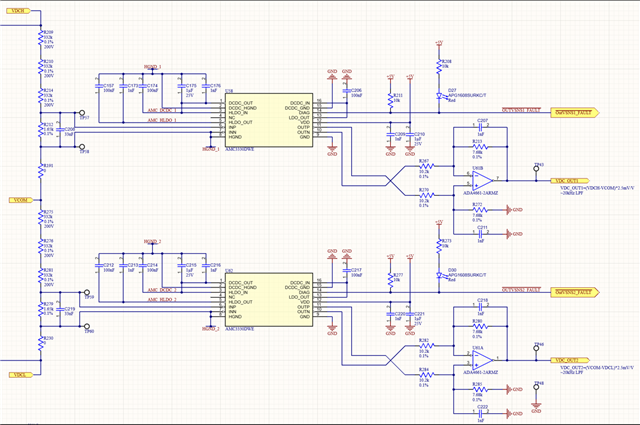Select feedback capacitor C207
The image size is (640, 425).
(x=480, y=127)
